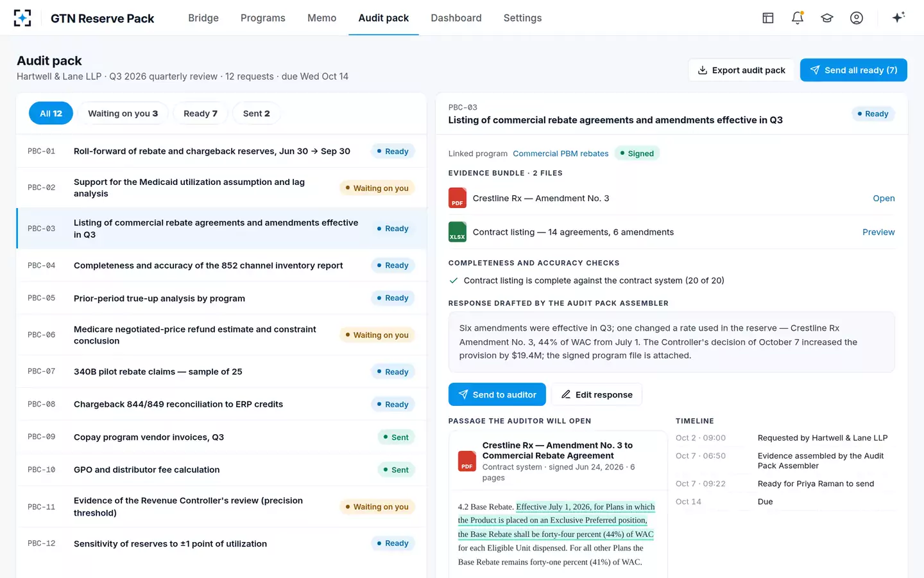Click the checkmark beside contract listing completeness check
This screenshot has width=924, height=578.
[x=454, y=281]
